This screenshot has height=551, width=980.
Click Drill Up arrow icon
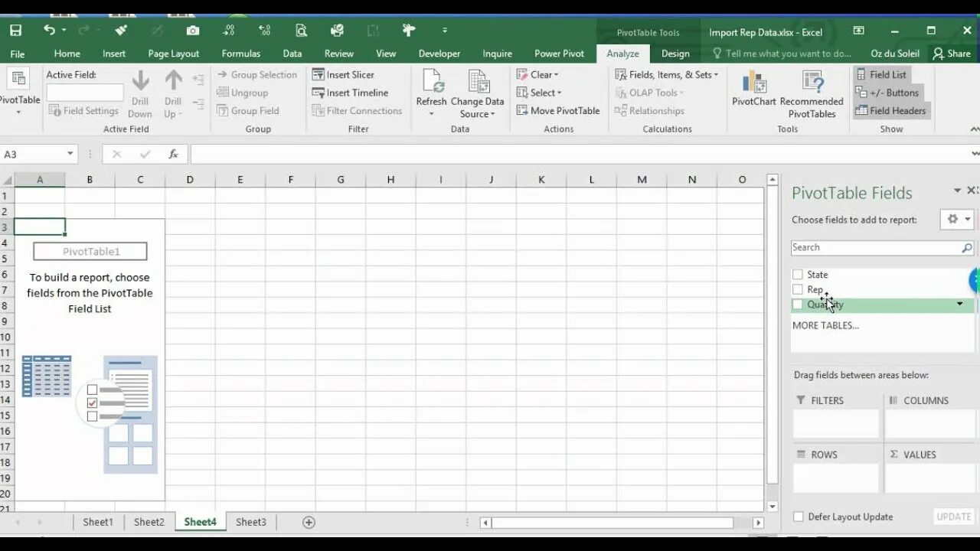point(174,81)
